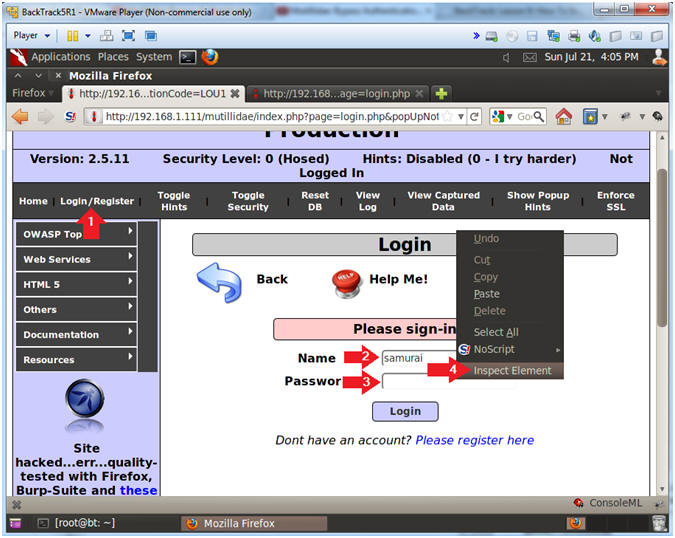Open View Captured Data link
675x538 pixels.
point(443,201)
